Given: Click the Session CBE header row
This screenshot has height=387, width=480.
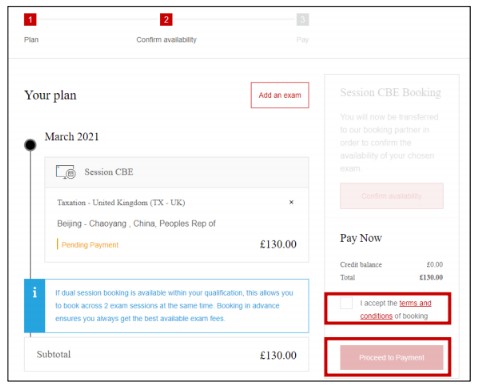Looking at the screenshot, I should tap(177, 172).
